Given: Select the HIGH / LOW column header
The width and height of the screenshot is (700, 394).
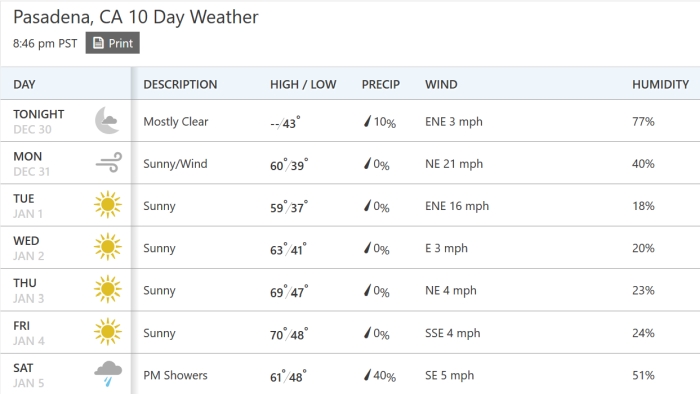Looking at the screenshot, I should [303, 84].
